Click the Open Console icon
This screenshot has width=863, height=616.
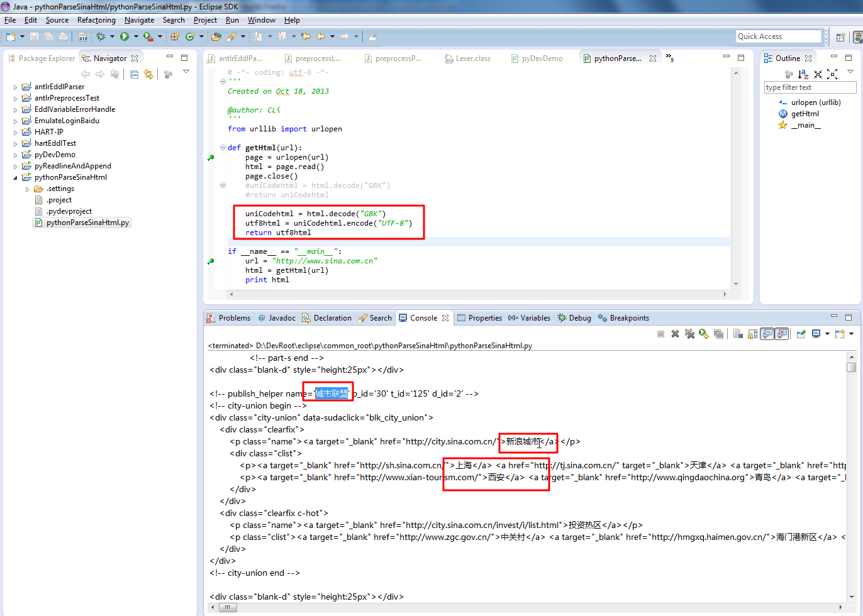(840, 334)
